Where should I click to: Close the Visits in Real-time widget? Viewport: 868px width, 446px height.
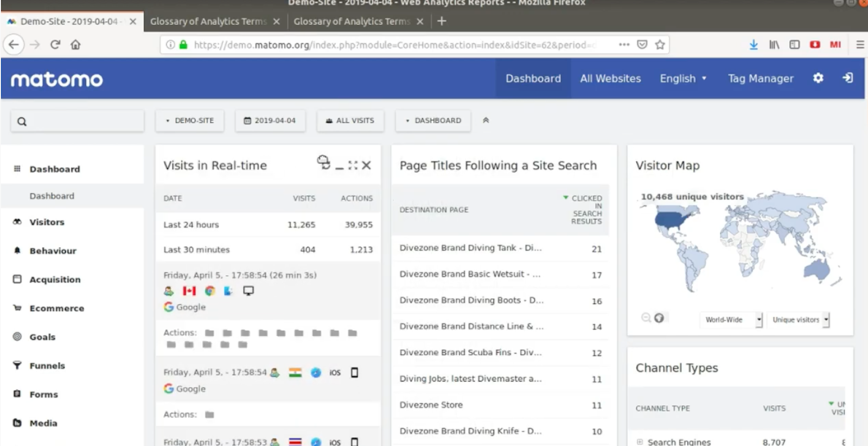coord(367,165)
